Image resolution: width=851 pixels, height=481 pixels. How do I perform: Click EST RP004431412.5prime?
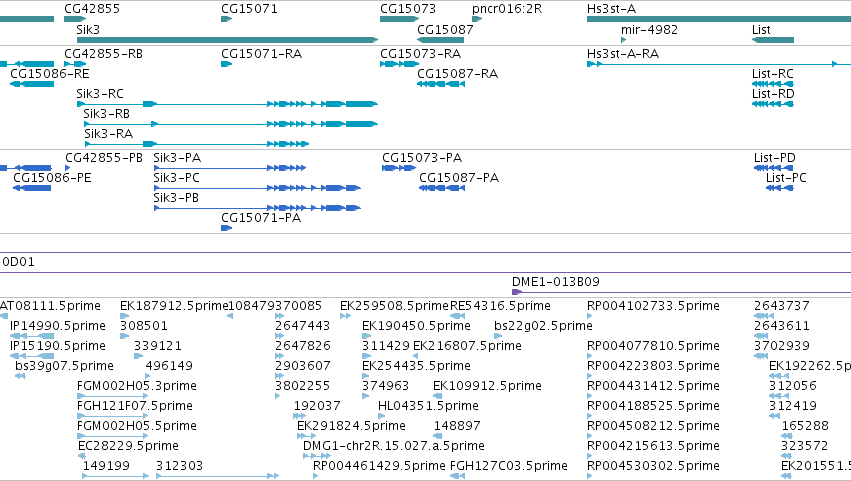coord(653,387)
